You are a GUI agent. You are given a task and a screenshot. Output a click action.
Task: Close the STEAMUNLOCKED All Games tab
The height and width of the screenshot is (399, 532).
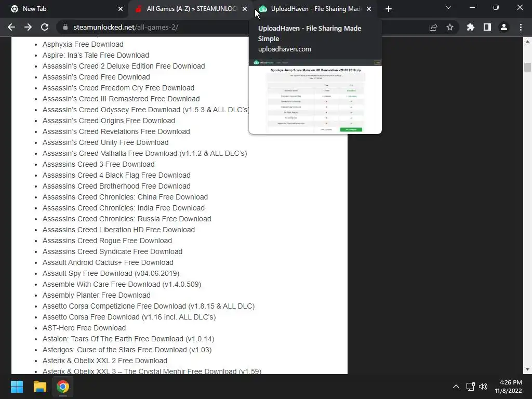click(x=245, y=9)
